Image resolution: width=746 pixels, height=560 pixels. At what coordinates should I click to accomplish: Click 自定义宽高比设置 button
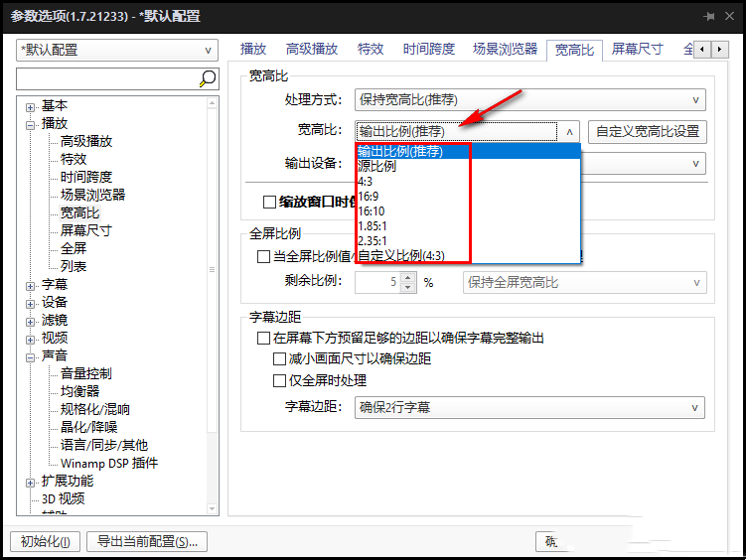648,132
